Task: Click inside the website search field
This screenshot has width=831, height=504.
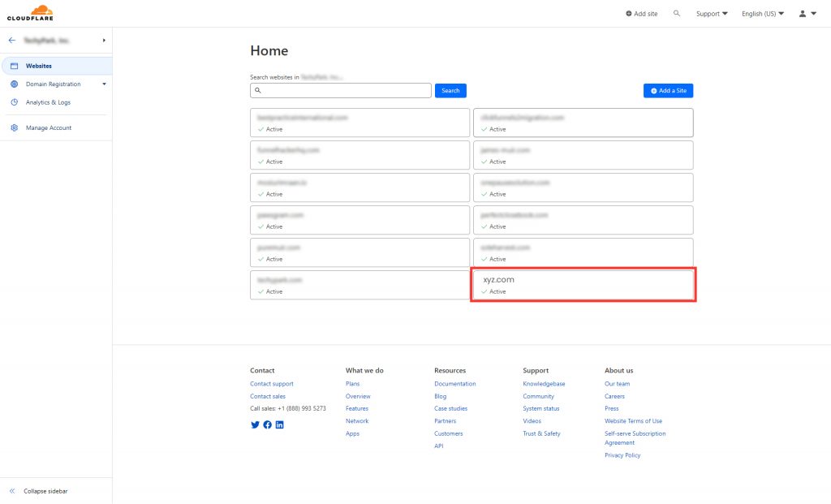Action: point(341,90)
